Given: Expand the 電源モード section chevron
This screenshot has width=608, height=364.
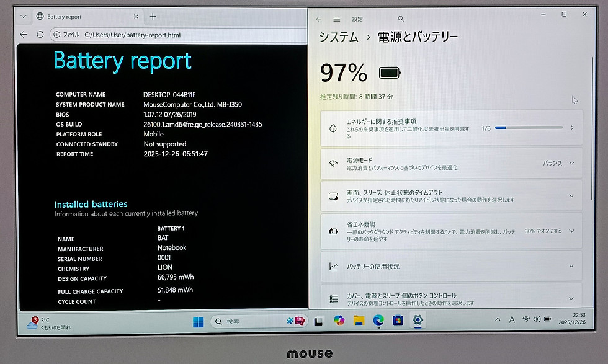Looking at the screenshot, I should [x=572, y=163].
